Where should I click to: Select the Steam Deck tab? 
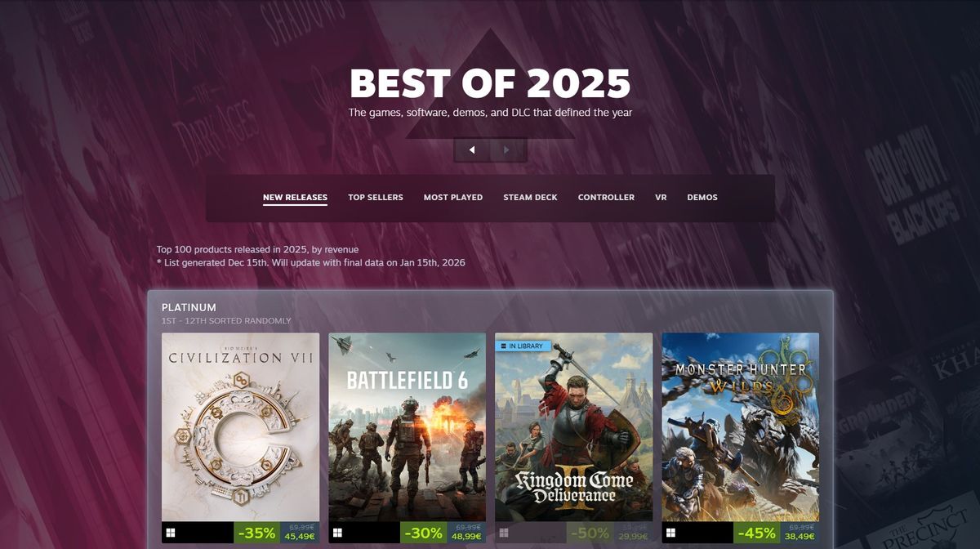[x=531, y=198]
